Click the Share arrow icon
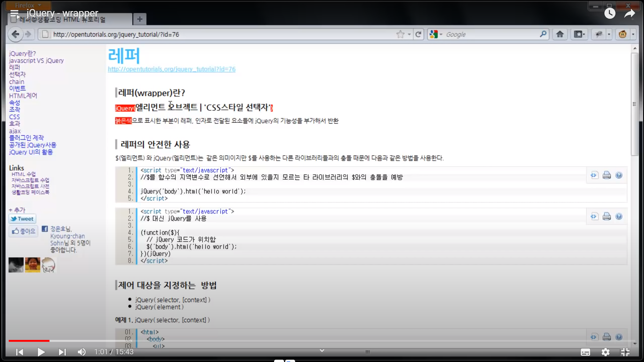 630,13
